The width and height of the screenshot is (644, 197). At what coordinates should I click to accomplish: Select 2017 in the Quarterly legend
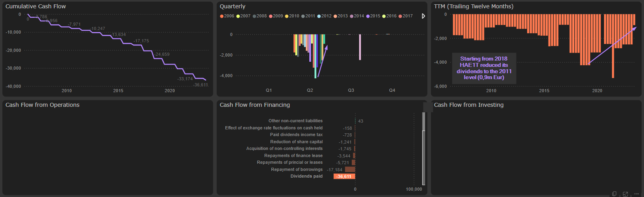[405, 16]
